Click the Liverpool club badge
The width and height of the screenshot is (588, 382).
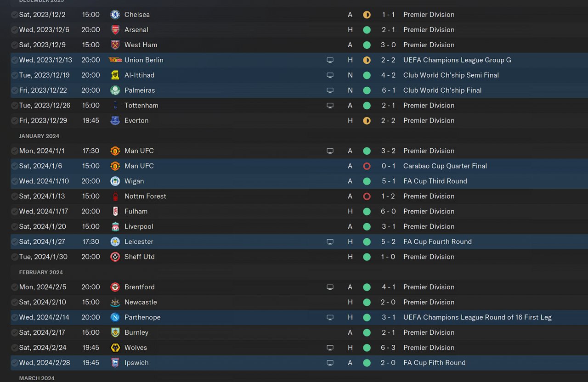115,227
